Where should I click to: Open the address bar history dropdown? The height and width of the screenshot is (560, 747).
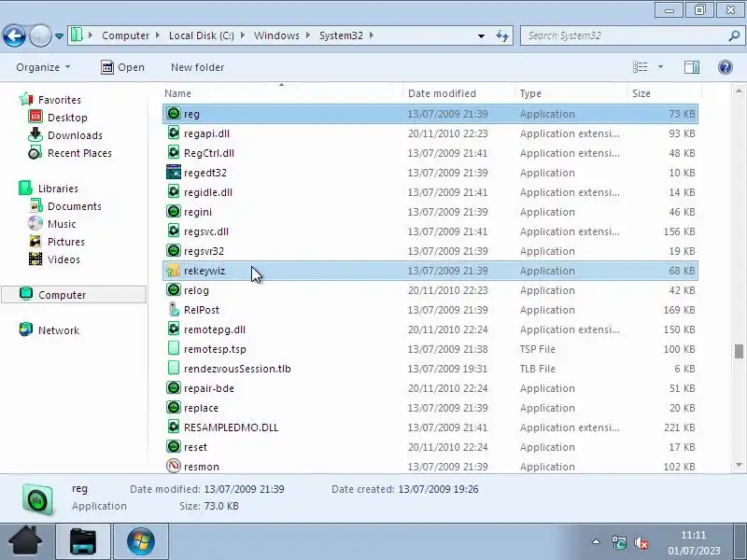point(481,35)
